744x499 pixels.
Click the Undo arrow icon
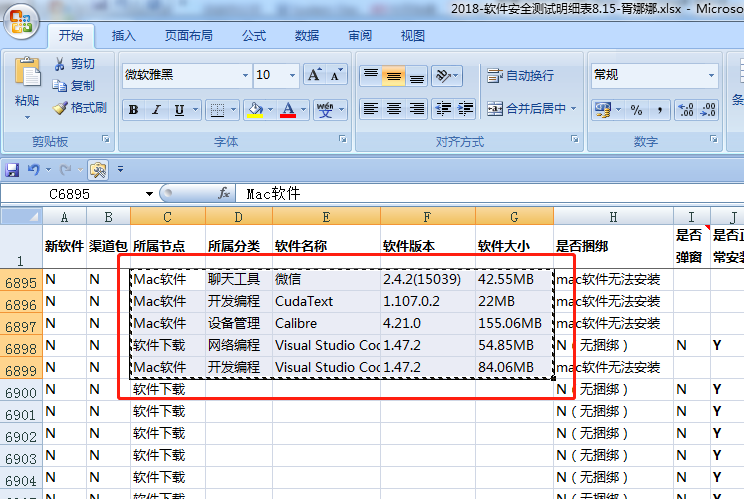(33, 170)
